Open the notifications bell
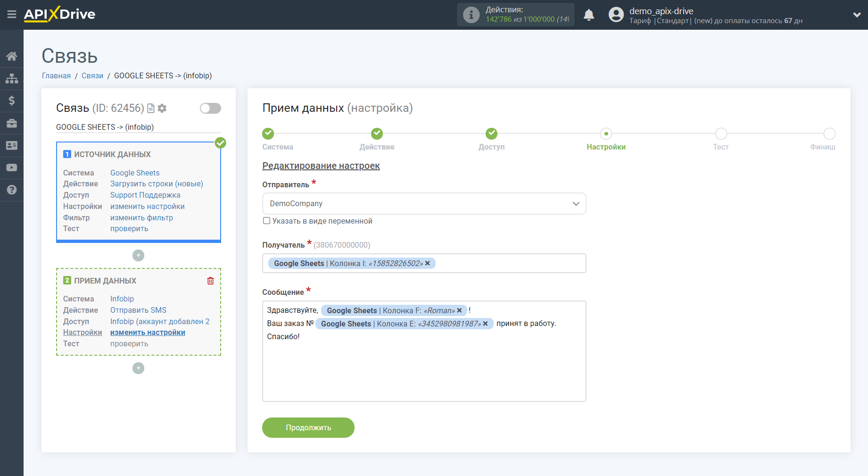The height and width of the screenshot is (476, 868). point(589,15)
